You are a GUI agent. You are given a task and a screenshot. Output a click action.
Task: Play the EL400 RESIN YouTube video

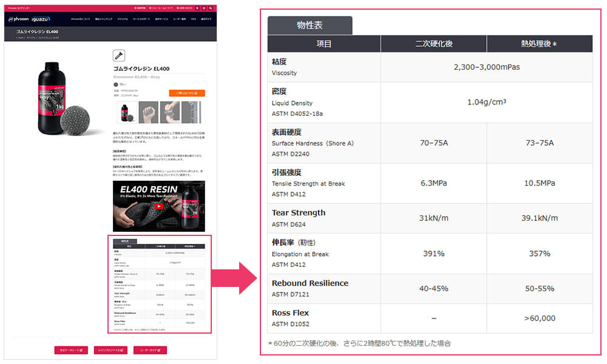pyautogui.click(x=158, y=206)
